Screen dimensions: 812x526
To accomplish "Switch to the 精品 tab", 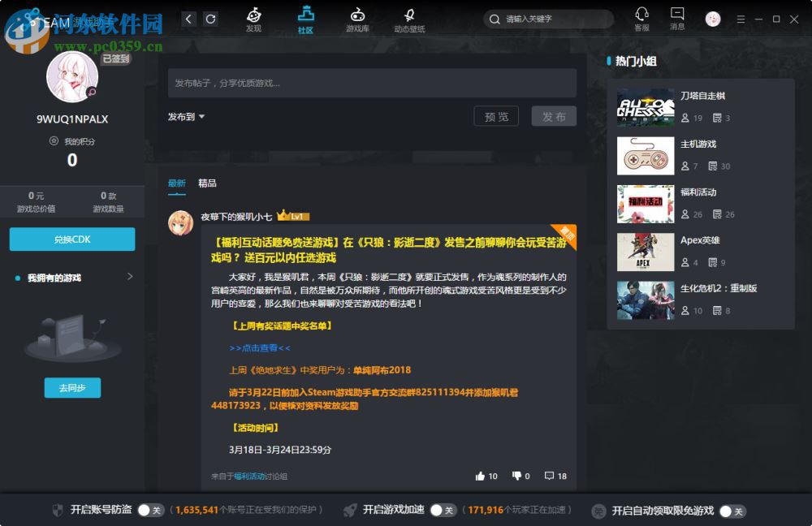I will click(x=207, y=183).
